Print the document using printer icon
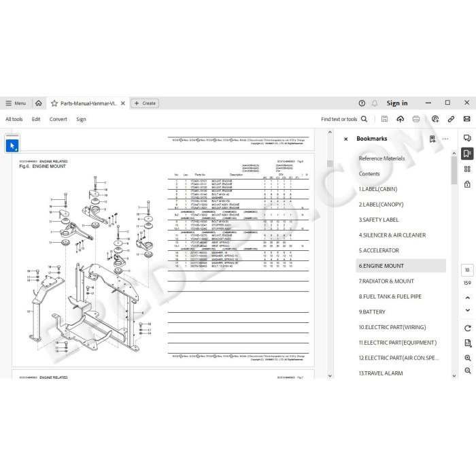476x476 pixels. pos(416,119)
